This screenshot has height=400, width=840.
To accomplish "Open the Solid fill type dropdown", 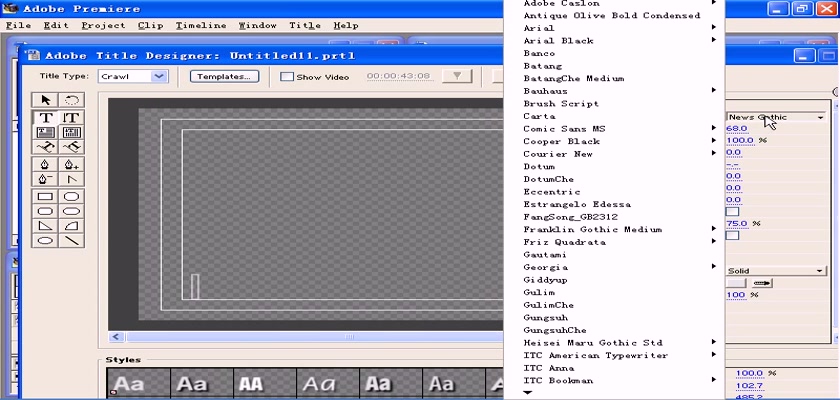I will tap(775, 271).
